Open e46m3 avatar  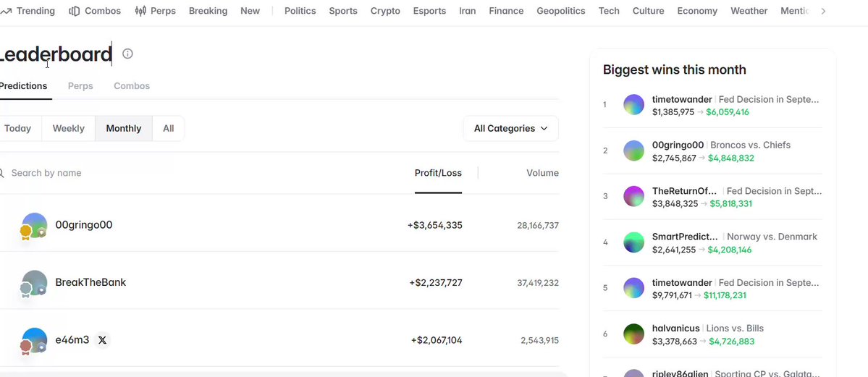click(x=34, y=340)
